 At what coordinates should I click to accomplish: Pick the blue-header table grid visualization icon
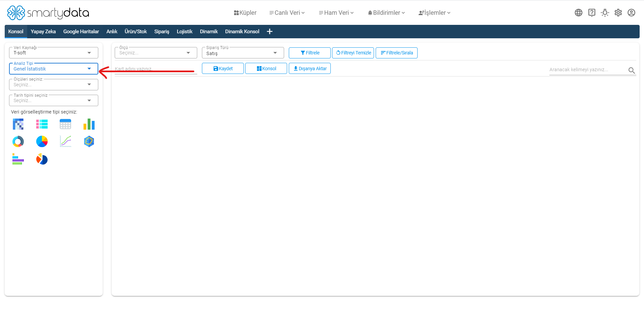click(65, 124)
